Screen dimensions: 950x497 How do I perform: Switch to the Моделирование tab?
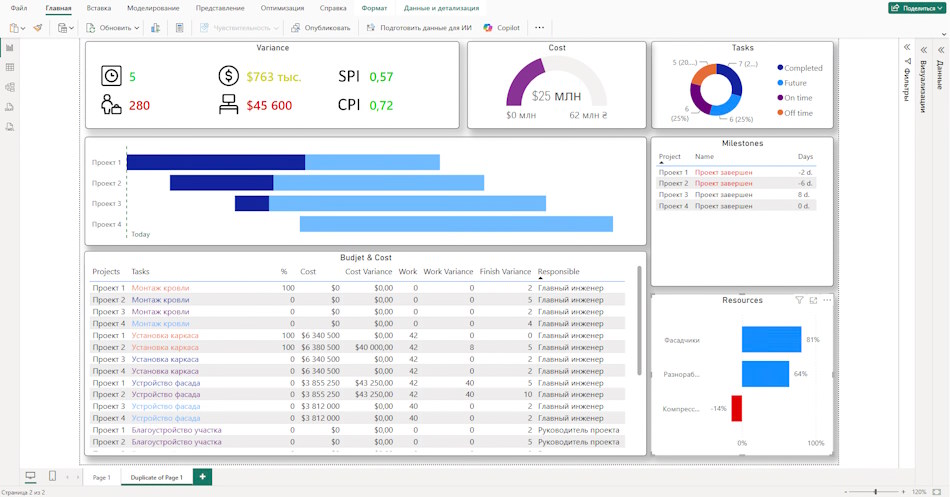coord(153,8)
